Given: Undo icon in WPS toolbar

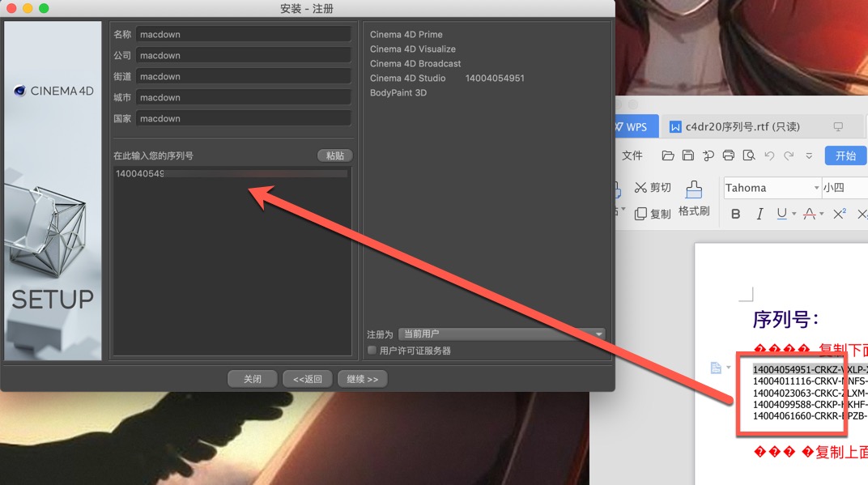Looking at the screenshot, I should pyautogui.click(x=769, y=155).
